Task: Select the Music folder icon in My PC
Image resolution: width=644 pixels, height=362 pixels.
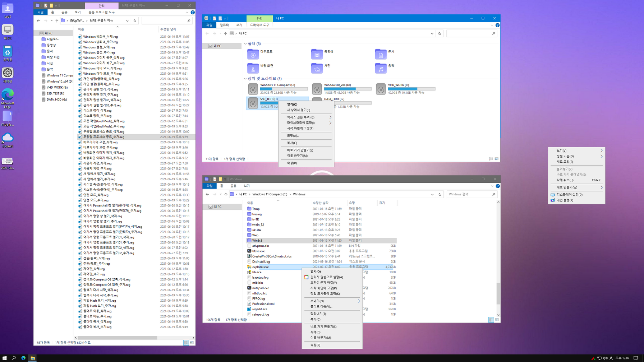Action: click(x=381, y=68)
